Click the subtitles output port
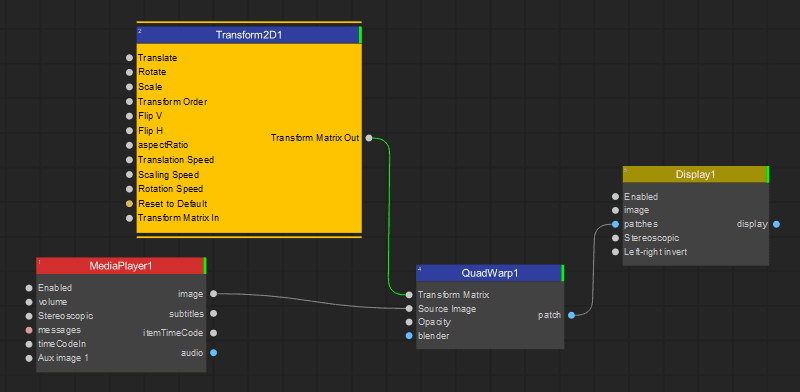 point(213,313)
